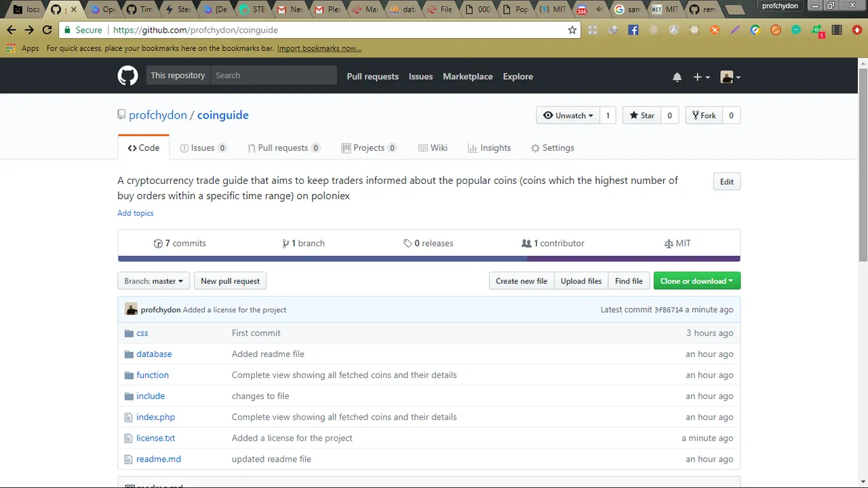Click the page vertical scrollbar thumb
Viewport: 868px width, 488px height.
tap(863, 164)
